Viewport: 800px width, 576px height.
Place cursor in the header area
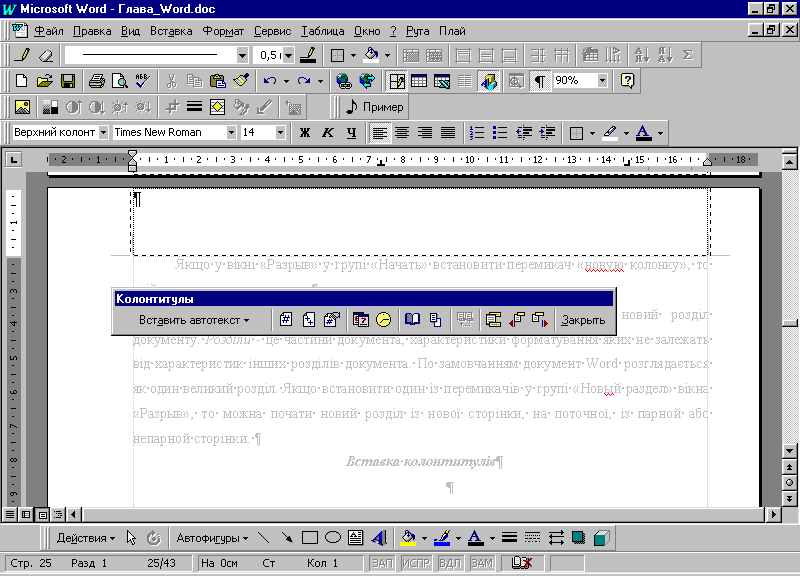coord(421,222)
